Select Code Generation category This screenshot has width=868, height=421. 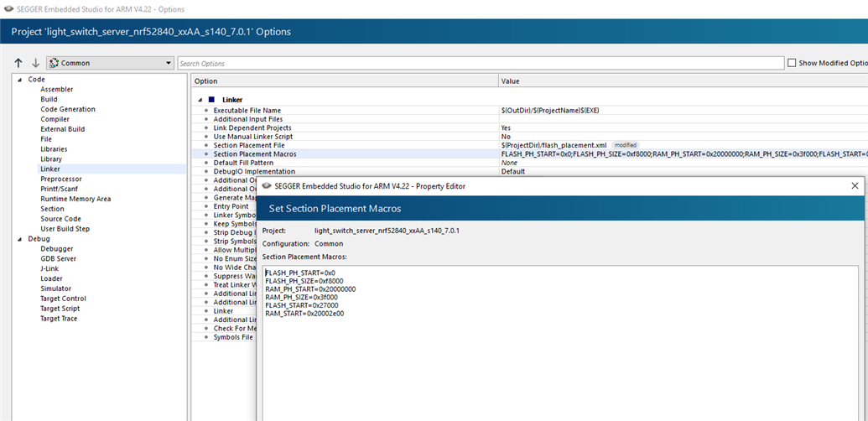68,109
